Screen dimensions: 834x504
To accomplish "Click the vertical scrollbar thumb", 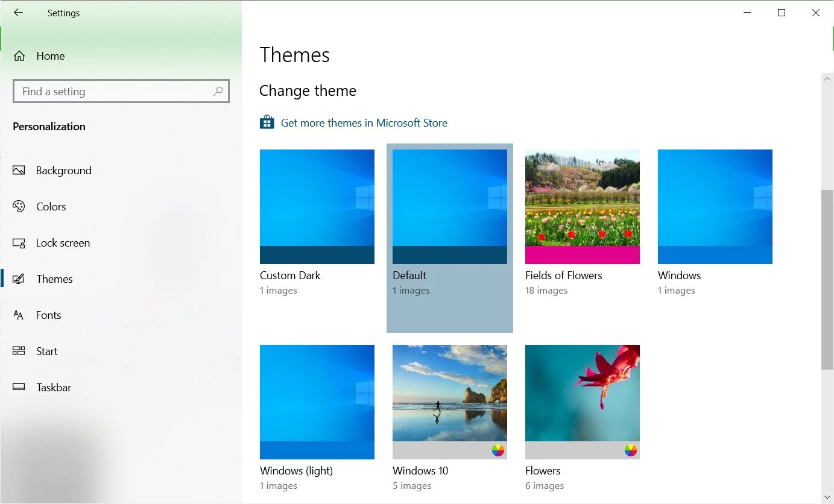I will click(x=827, y=280).
